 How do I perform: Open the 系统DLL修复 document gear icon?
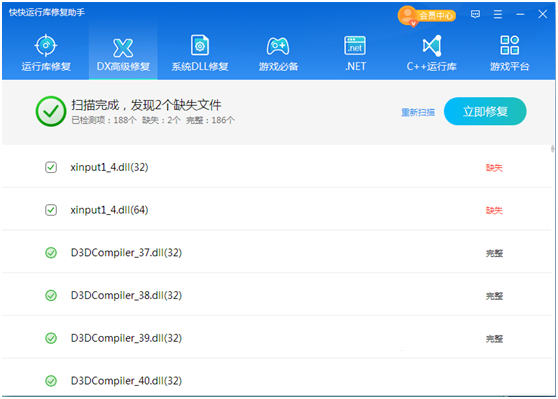200,45
